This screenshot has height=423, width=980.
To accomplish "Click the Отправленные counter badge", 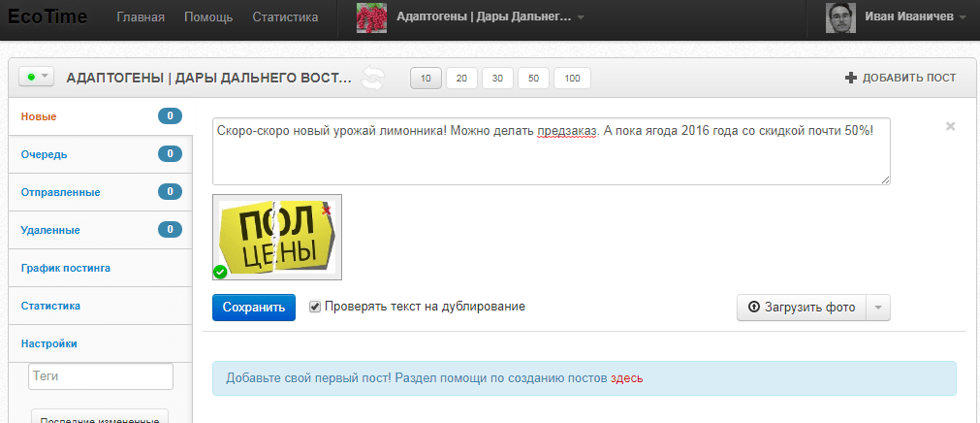I will click(170, 191).
